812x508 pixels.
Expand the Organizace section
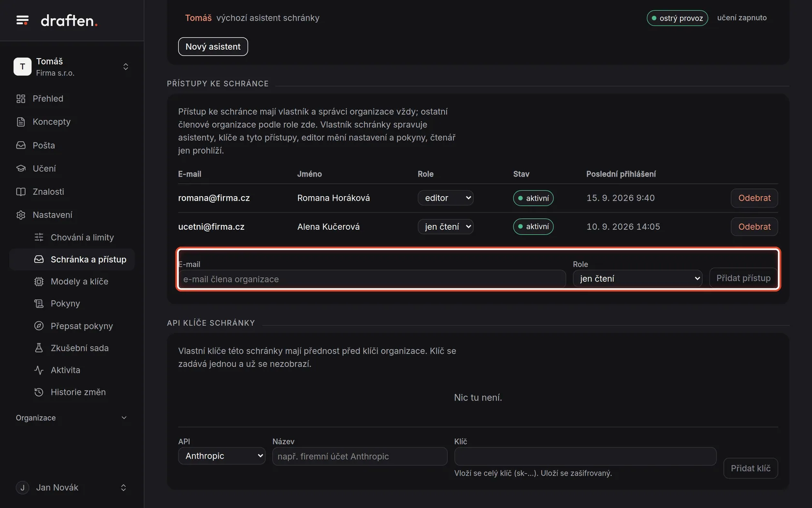pos(72,418)
